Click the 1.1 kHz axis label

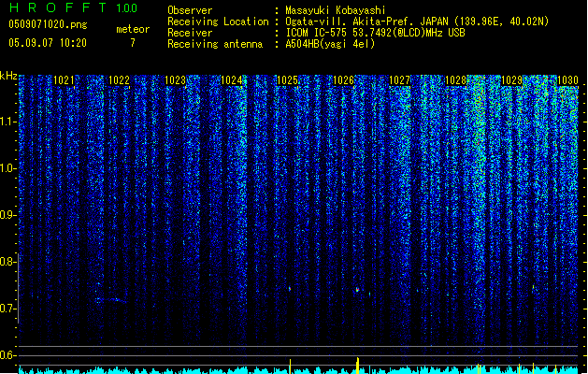tap(7, 122)
